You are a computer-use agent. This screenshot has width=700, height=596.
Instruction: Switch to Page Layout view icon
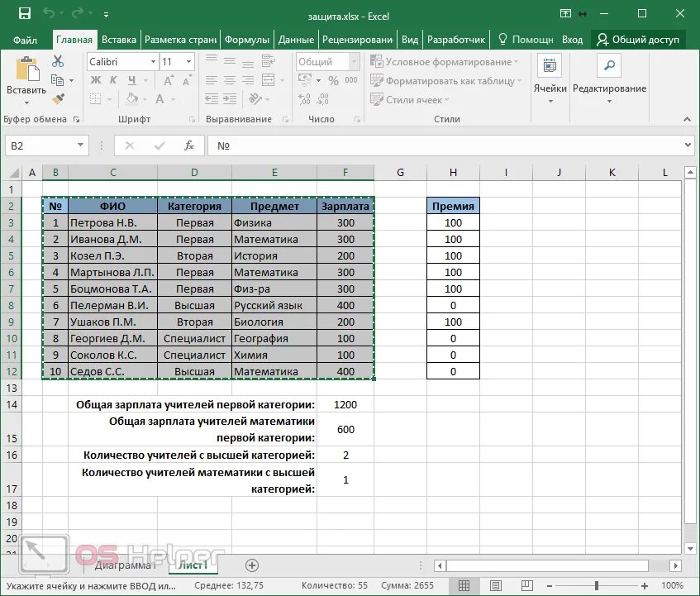pos(496,585)
